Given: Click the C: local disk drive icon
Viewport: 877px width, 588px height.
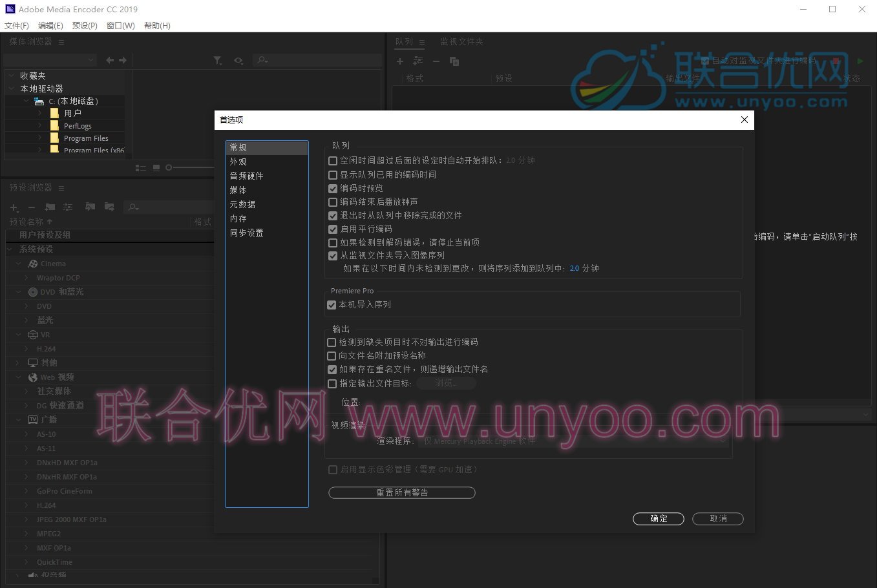Looking at the screenshot, I should click(x=39, y=101).
